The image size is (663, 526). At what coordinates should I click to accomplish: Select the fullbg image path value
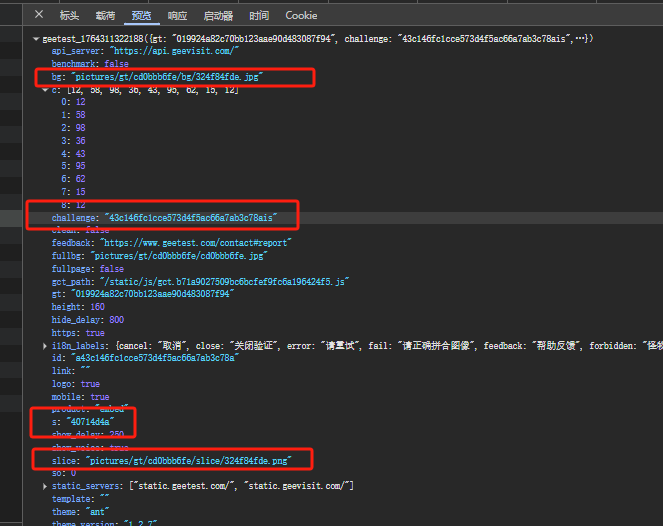click(180, 256)
